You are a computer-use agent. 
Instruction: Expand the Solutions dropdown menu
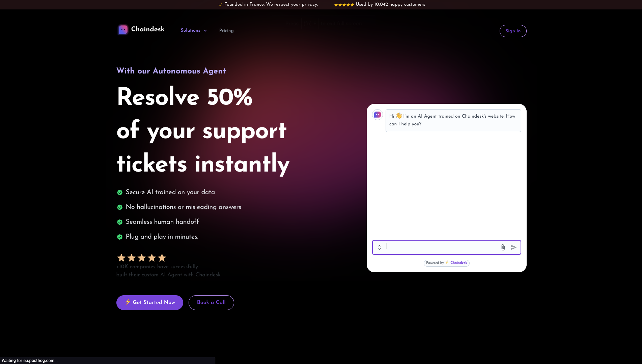pyautogui.click(x=191, y=30)
